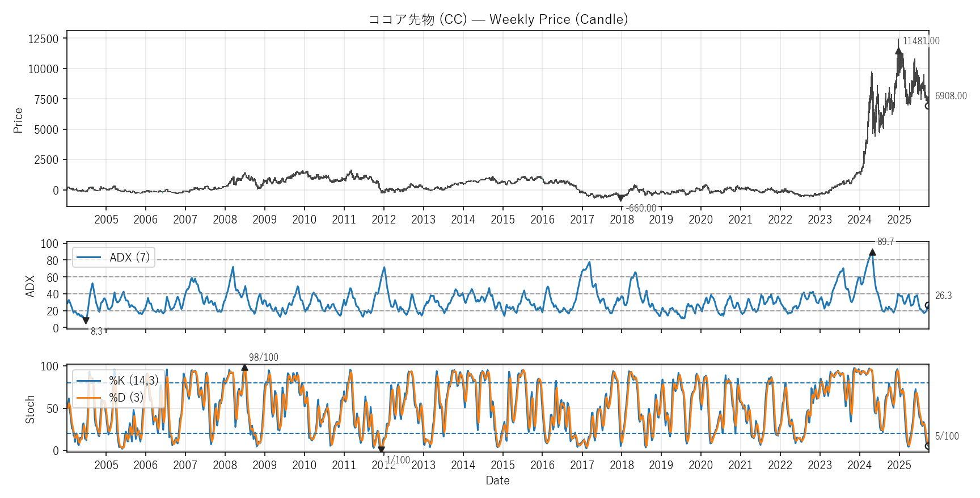Click the latest Stochastic circle marker near 5/100
Viewport: 980px width, 498px height.
(928, 446)
